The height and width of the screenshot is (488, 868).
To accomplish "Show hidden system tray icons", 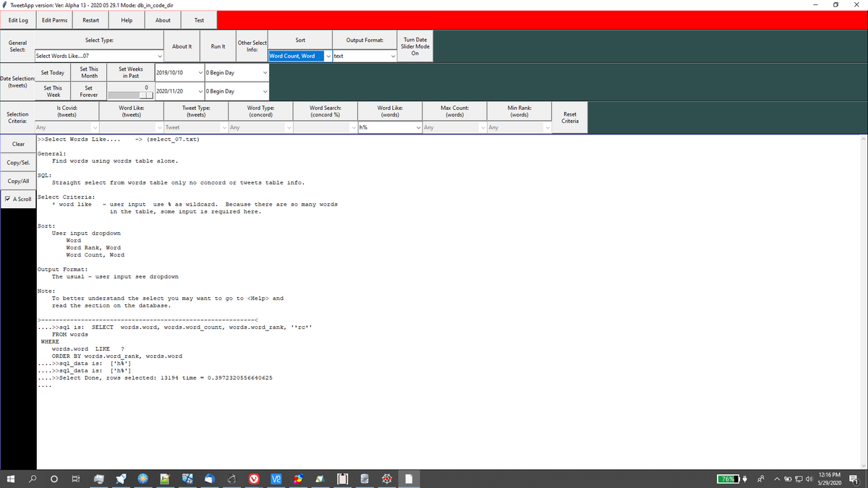I will pos(778,479).
